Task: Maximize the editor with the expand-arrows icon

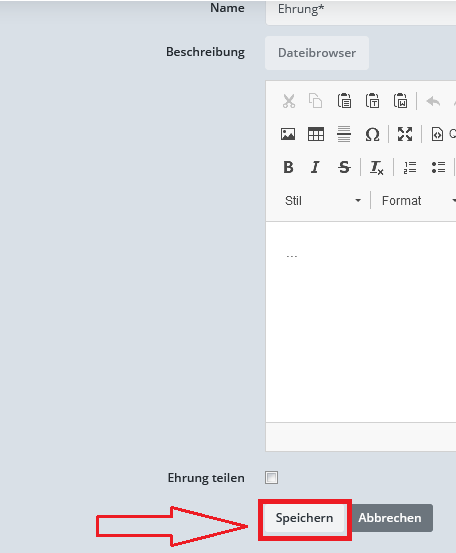Action: [x=405, y=134]
